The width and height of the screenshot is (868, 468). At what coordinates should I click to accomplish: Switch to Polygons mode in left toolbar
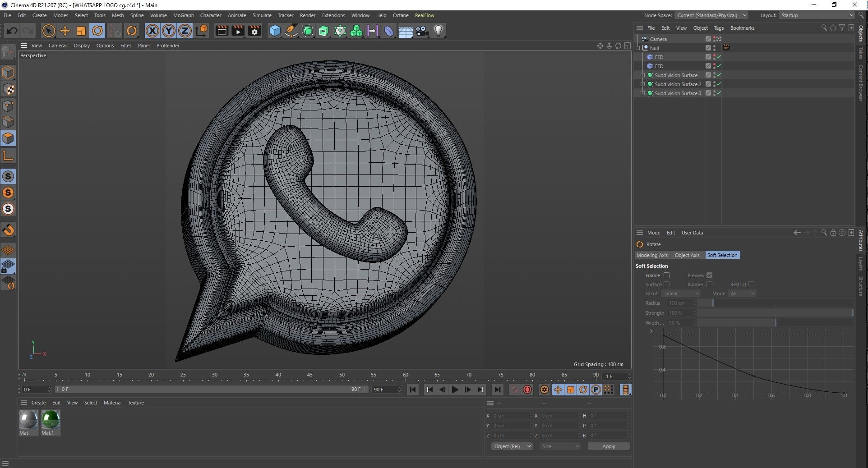[x=8, y=138]
